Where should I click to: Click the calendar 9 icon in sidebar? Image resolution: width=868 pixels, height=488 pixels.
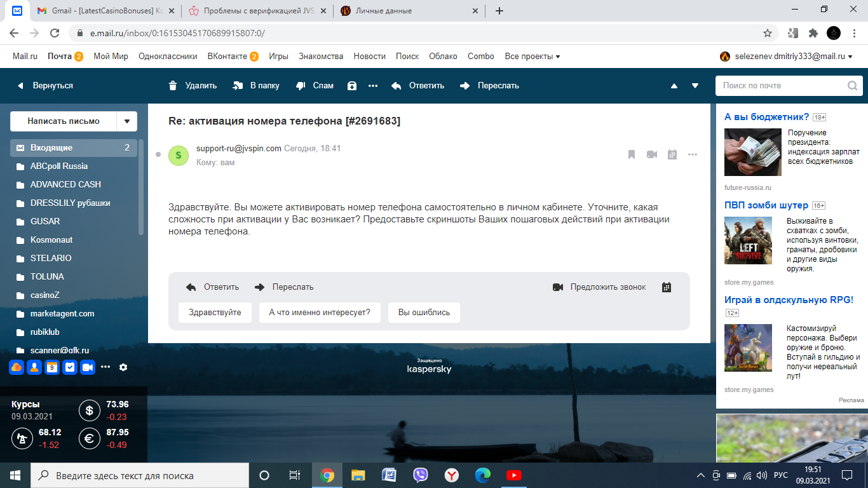[x=52, y=367]
